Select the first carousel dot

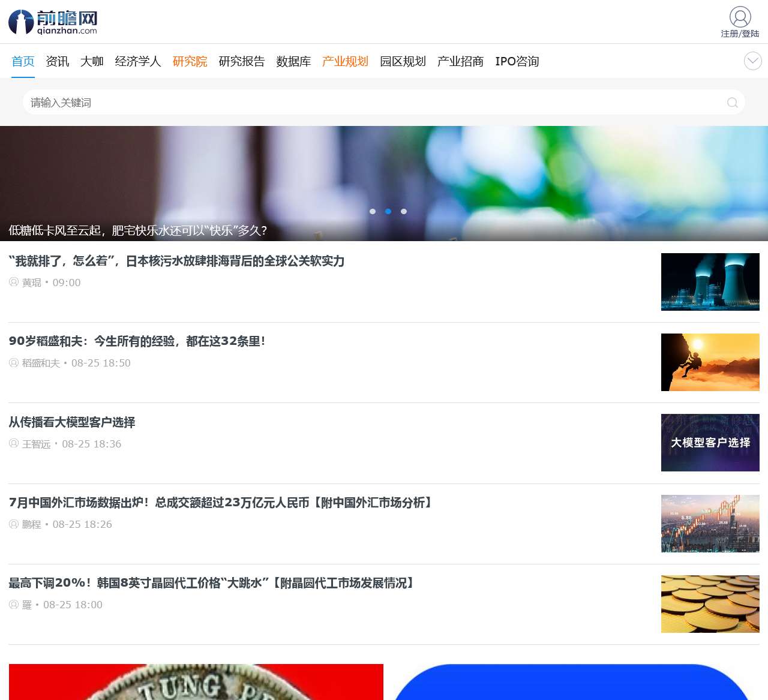[x=373, y=211]
